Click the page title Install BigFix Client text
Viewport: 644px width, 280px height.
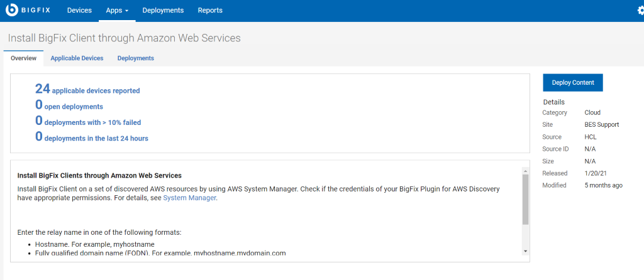[x=124, y=38]
